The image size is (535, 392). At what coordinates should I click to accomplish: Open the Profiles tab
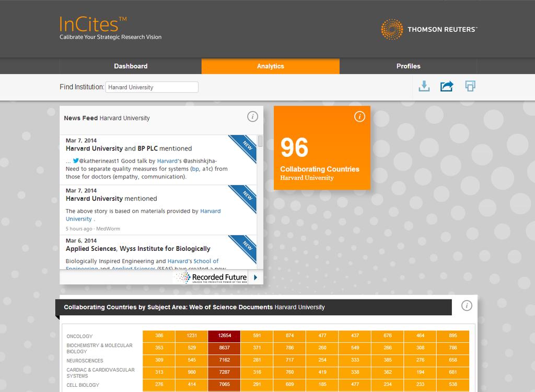coord(409,66)
